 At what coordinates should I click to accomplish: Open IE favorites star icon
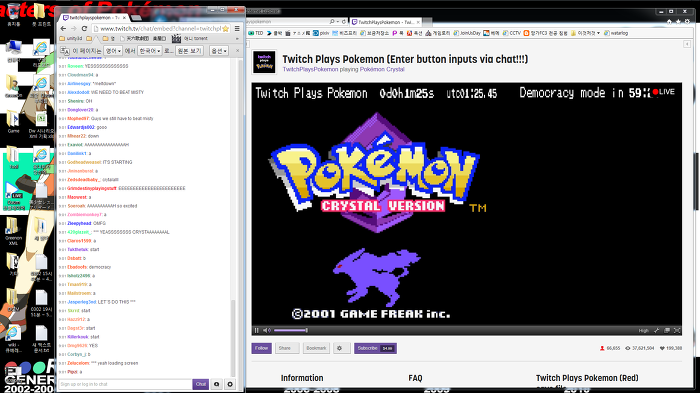pos(678,21)
